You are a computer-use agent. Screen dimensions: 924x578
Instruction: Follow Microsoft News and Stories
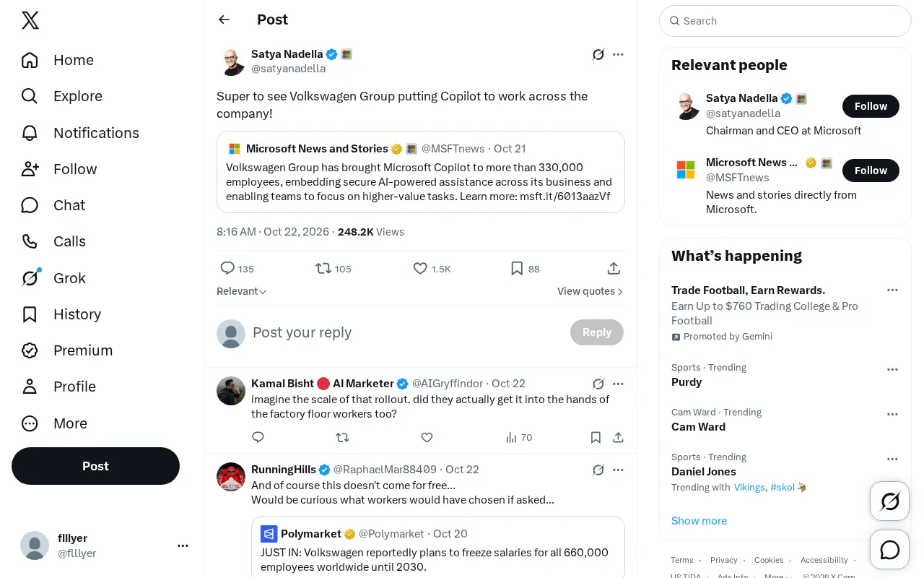(x=871, y=171)
